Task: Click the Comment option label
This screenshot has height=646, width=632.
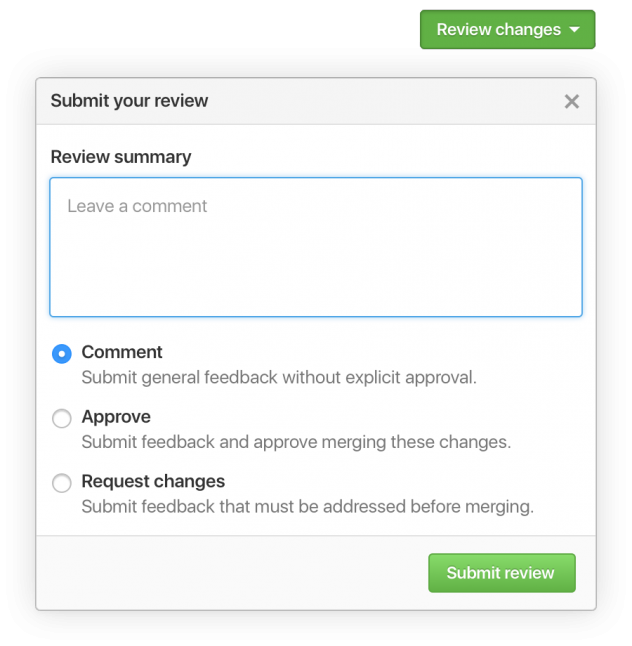Action: click(122, 352)
